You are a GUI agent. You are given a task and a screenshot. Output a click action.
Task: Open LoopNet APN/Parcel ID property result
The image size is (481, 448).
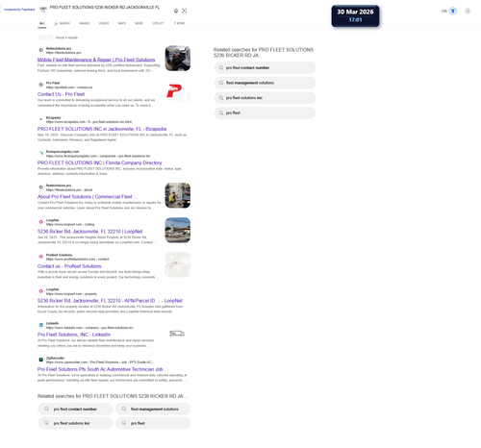pos(110,301)
